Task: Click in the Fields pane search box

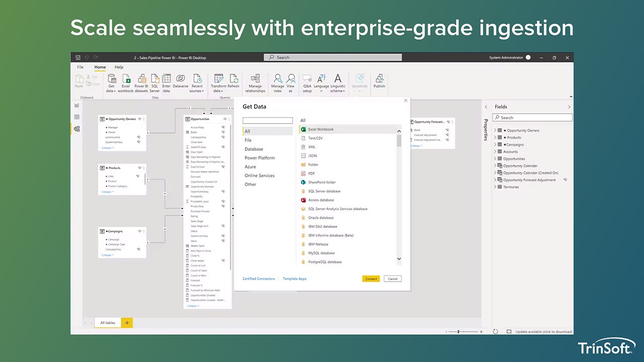Action: coord(532,118)
